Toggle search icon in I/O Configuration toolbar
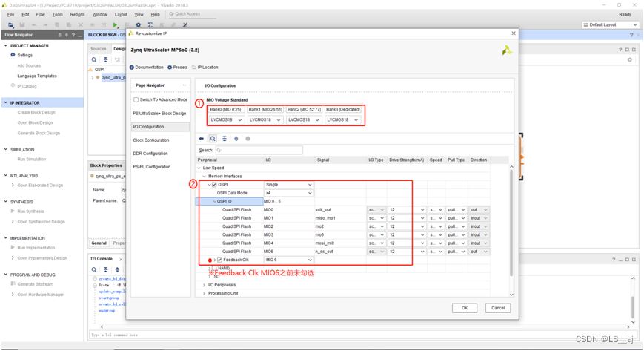Screen dimensions: 644x351 pyautogui.click(x=213, y=139)
